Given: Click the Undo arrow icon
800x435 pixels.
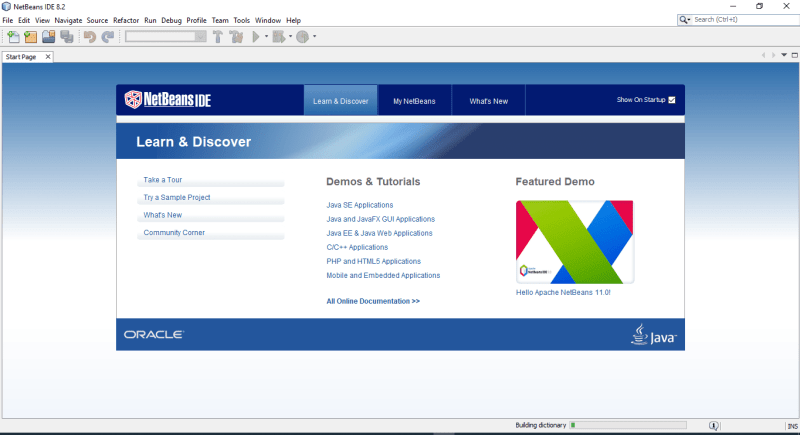Looking at the screenshot, I should [90, 36].
